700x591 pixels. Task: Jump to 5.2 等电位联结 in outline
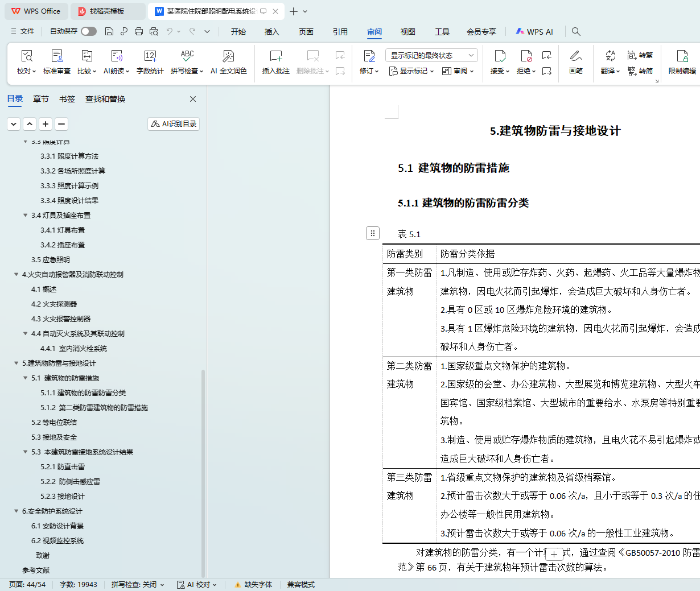[54, 422]
